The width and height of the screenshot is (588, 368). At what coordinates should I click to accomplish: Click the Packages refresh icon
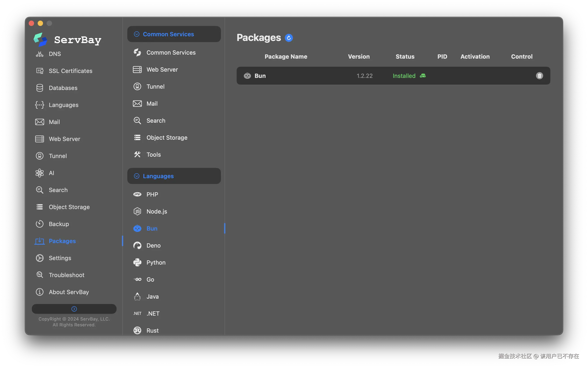[289, 38]
